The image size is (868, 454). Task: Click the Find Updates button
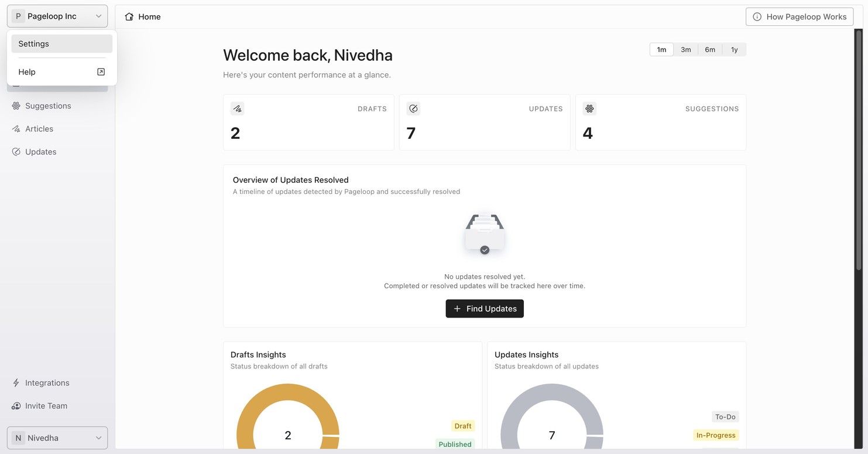pos(485,309)
